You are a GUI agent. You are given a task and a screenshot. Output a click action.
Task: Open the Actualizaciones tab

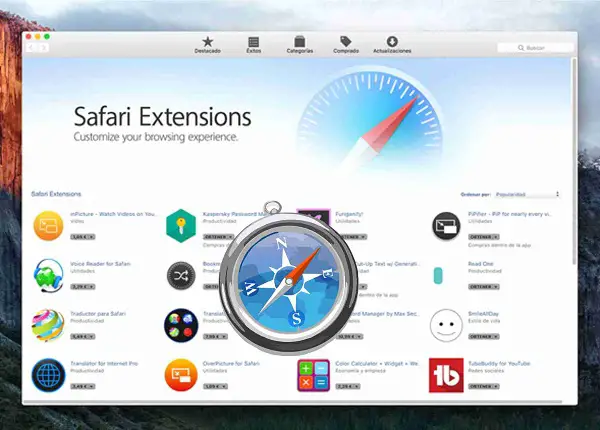tap(392, 45)
